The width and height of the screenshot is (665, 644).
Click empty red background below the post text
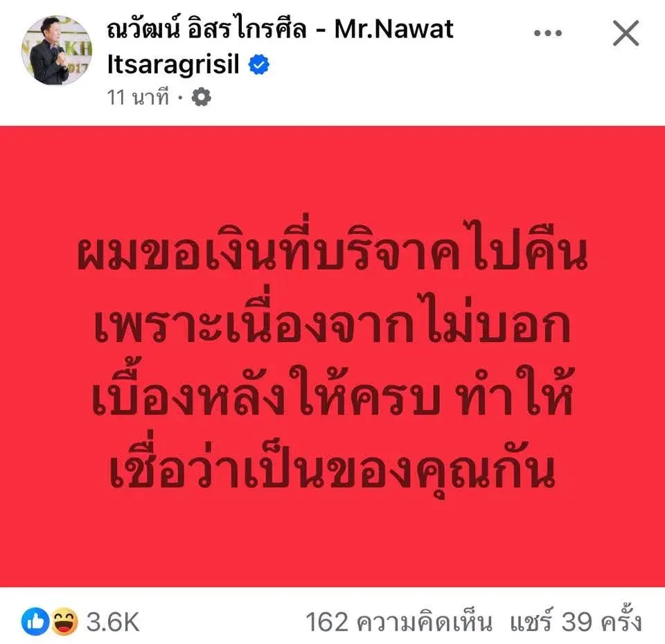332,545
